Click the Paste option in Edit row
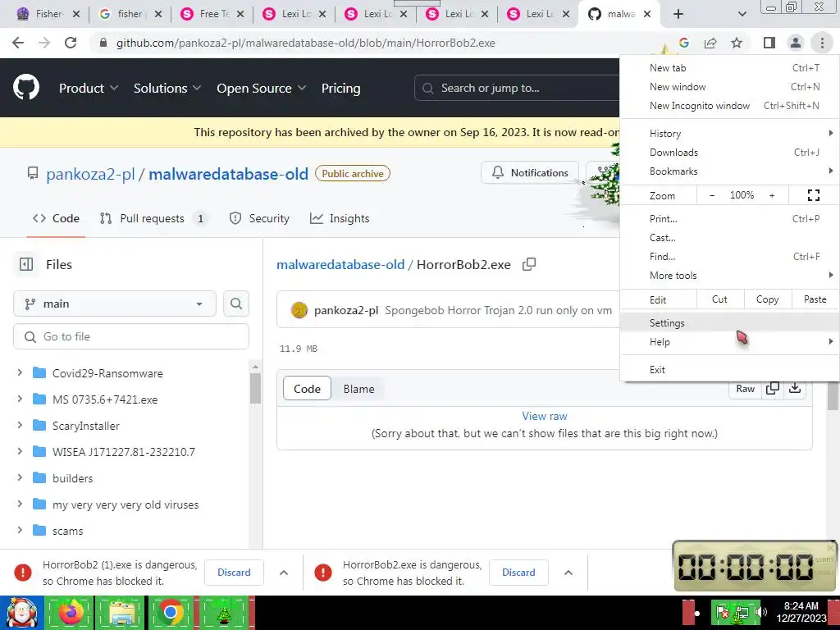This screenshot has height=630, width=840. pos(815,299)
